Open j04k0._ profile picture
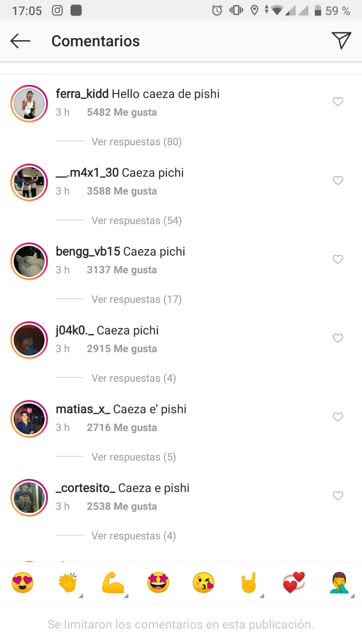The width and height of the screenshot is (362, 644). [29, 340]
